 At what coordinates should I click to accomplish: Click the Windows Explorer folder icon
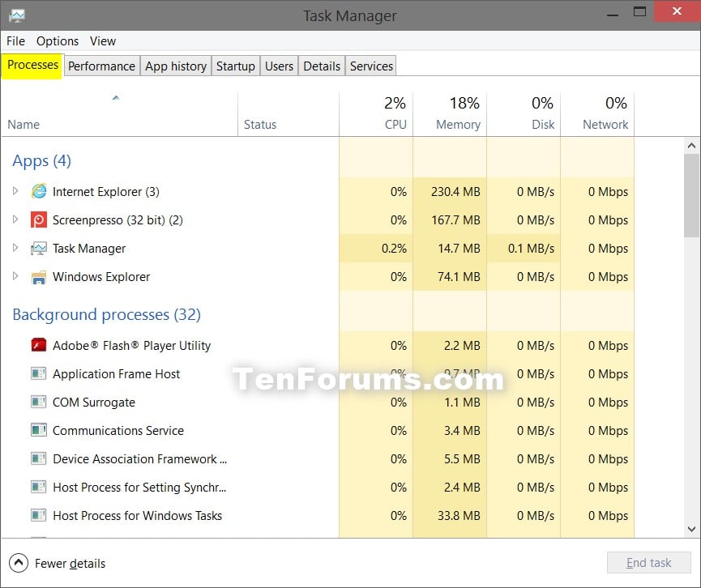pos(39,276)
